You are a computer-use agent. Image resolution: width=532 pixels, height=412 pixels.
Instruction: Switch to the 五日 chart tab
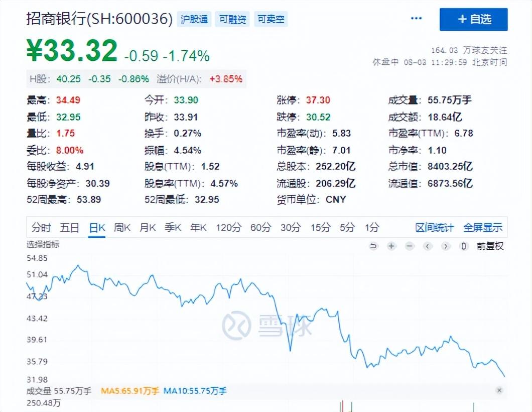(x=70, y=227)
